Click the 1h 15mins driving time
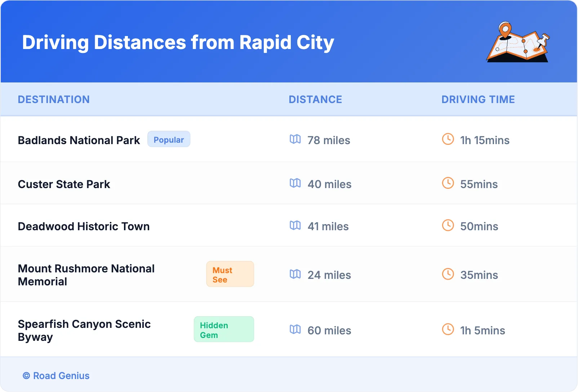The image size is (578, 392). point(485,140)
